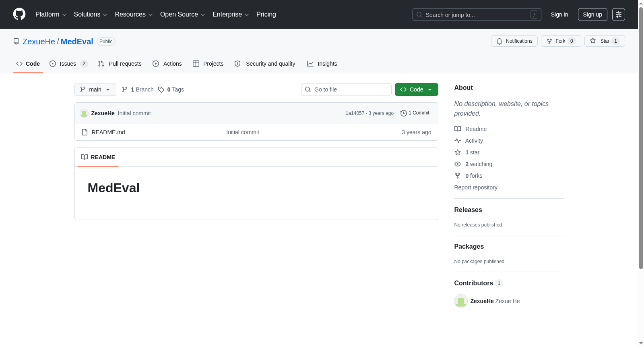Click the Insights graph icon
Viewport: 644px width, 347px height.
coord(310,64)
